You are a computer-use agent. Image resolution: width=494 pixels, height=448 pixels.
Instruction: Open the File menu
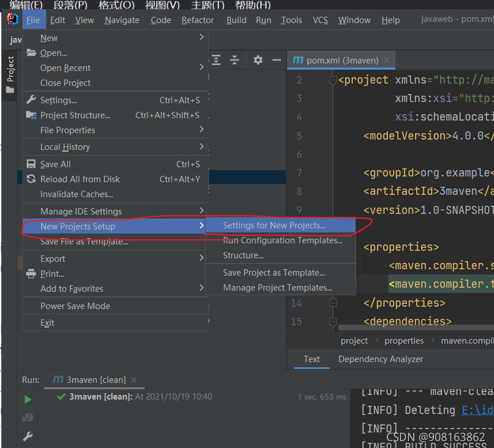tap(33, 20)
